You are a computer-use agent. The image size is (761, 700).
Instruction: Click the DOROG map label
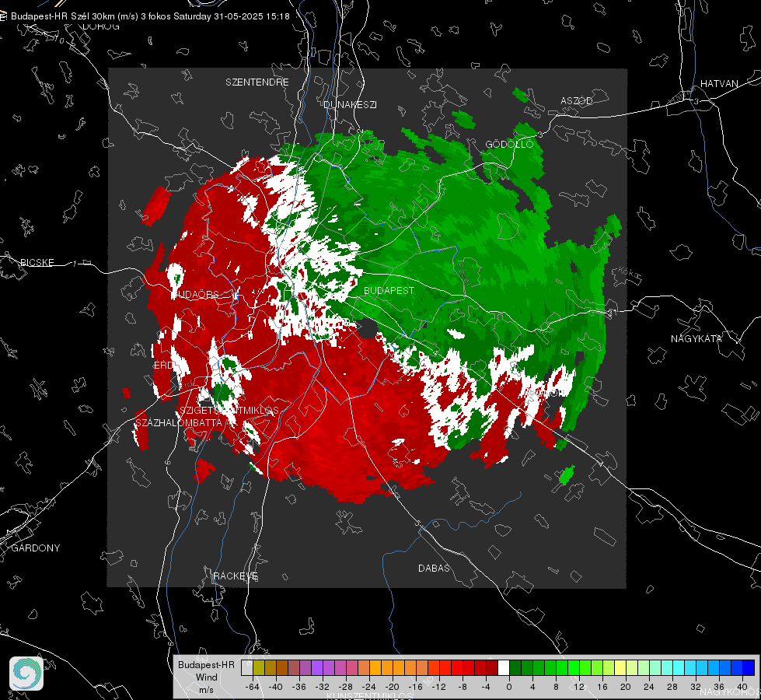coord(101,26)
